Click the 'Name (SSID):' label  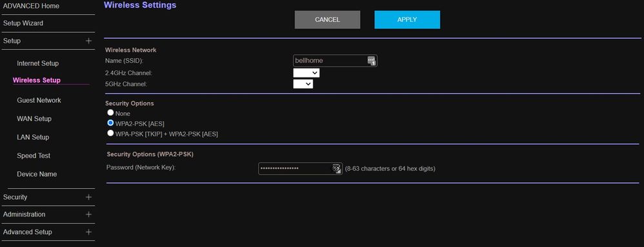tap(124, 61)
